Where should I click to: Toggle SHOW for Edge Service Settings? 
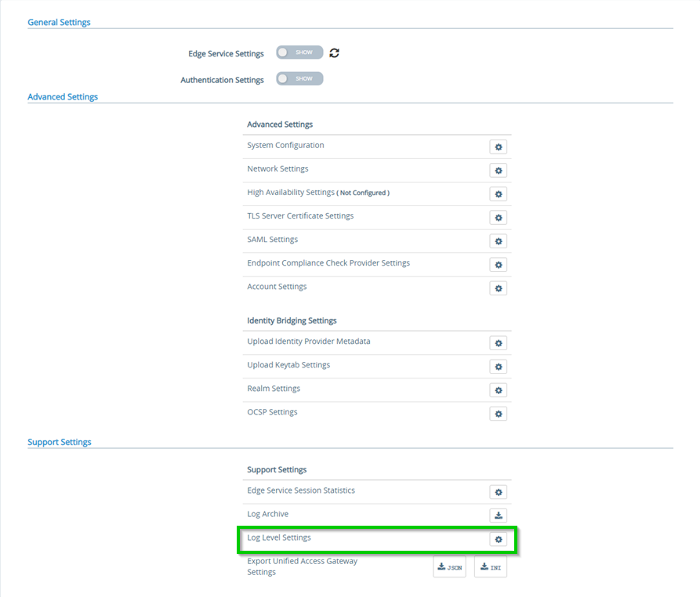(299, 52)
